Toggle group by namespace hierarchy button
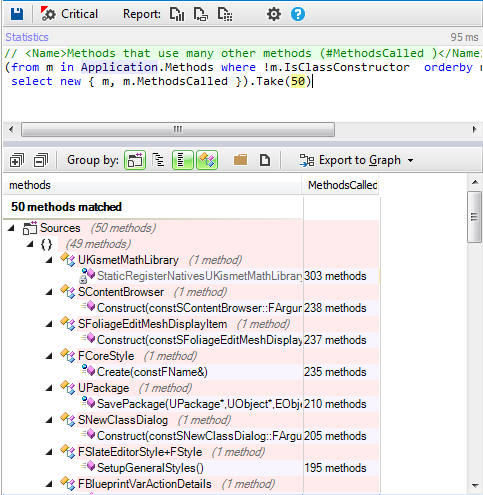483x495 pixels. (x=158, y=160)
